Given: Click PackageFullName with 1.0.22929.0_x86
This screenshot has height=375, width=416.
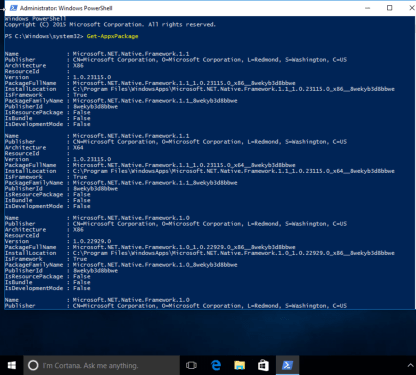Looking at the screenshot, I should (184, 247).
